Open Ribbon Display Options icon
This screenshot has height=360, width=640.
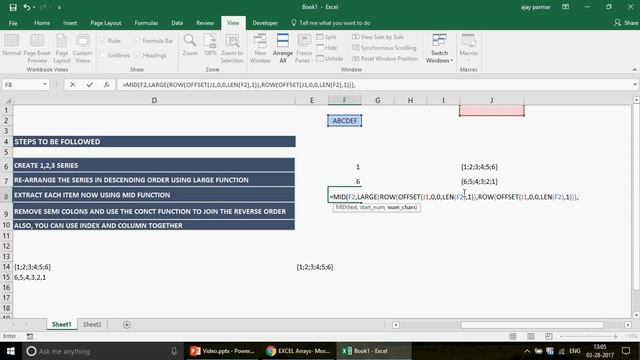565,7
